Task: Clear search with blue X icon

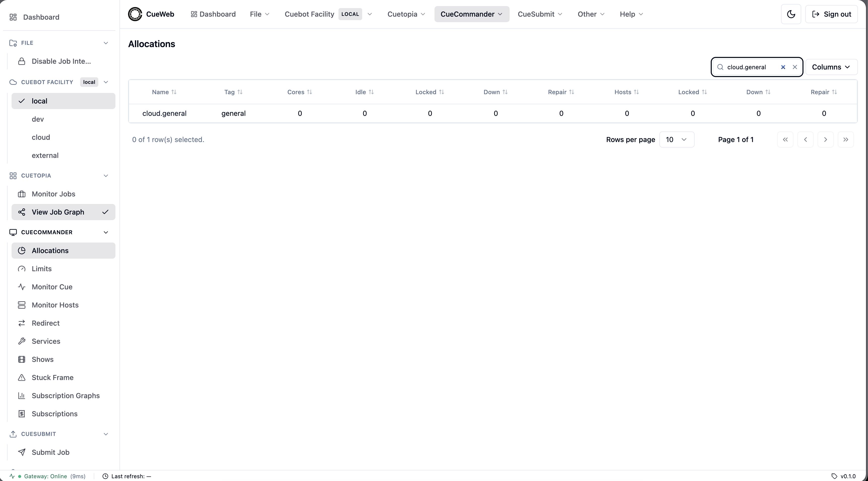Action: 783,67
